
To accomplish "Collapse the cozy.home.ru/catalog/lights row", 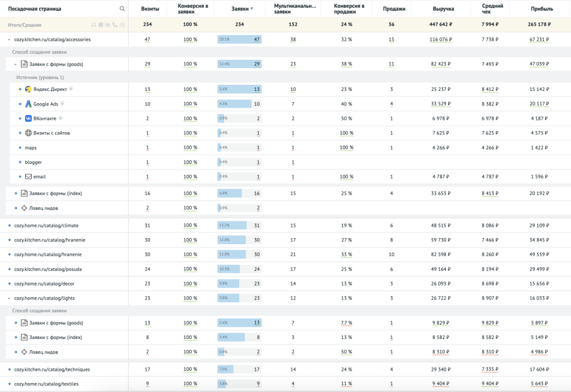I will click(9, 298).
